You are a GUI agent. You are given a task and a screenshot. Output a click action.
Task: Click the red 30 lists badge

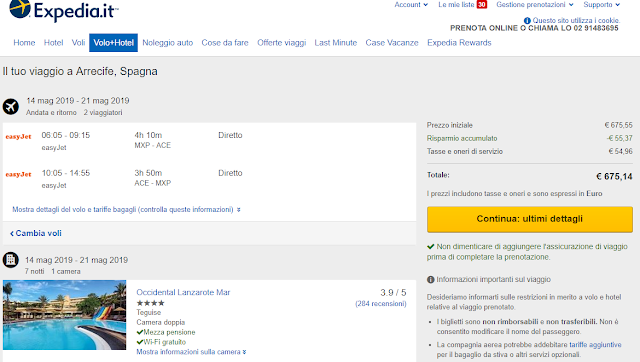pyautogui.click(x=482, y=4)
